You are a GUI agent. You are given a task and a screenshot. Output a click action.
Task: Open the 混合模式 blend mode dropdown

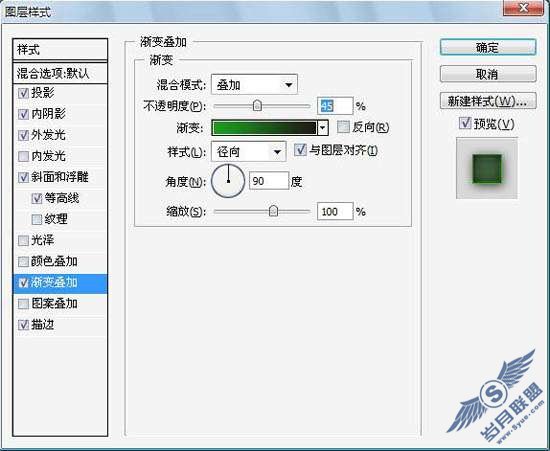click(x=254, y=84)
